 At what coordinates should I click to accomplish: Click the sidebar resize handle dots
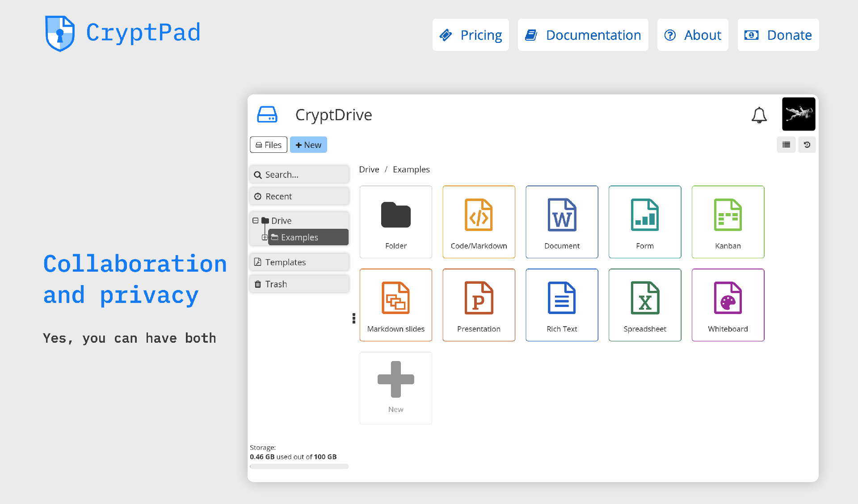coord(354,318)
